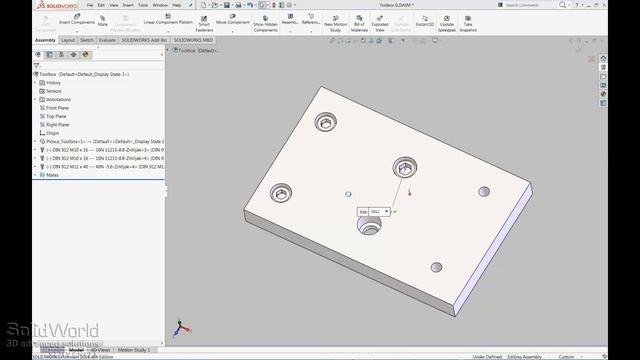Click the New document icon
The width and height of the screenshot is (640, 360).
203,5
